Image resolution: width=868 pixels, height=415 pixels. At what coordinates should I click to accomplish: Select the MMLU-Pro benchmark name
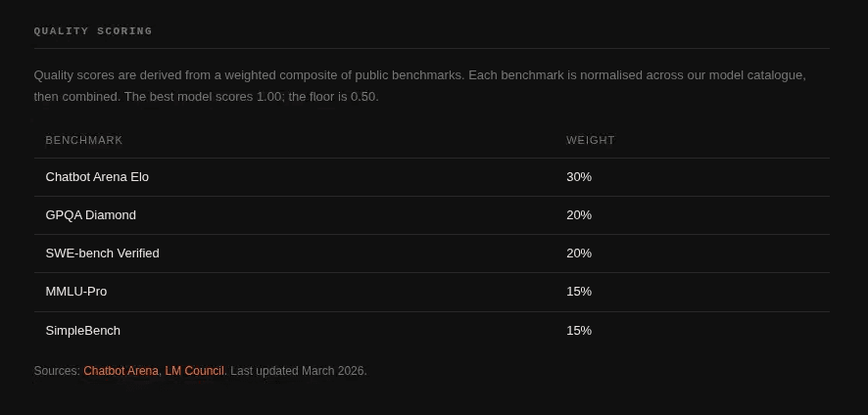point(76,292)
